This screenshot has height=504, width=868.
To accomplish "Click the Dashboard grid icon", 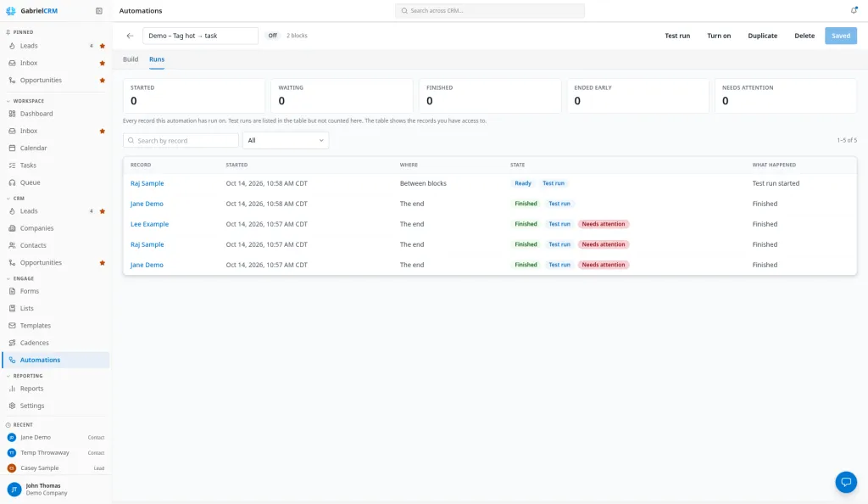I will 12,114.
